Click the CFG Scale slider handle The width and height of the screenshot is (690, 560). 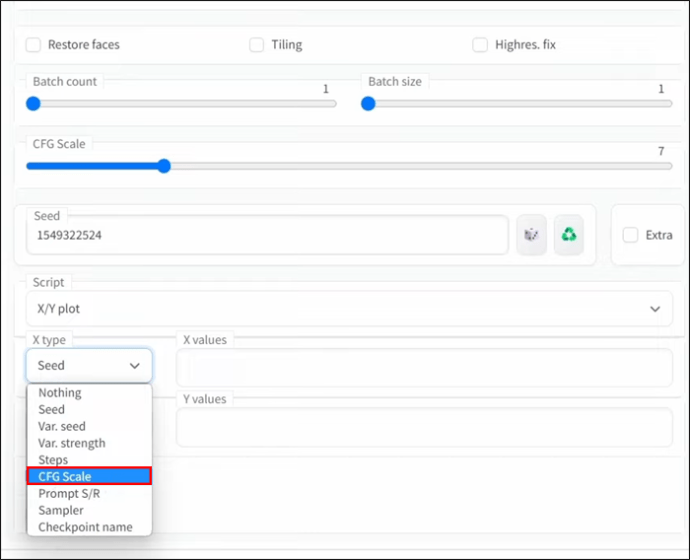click(164, 166)
